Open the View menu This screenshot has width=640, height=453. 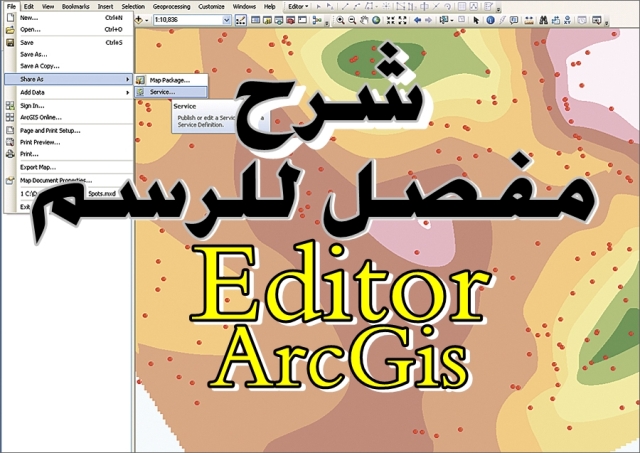(x=48, y=7)
